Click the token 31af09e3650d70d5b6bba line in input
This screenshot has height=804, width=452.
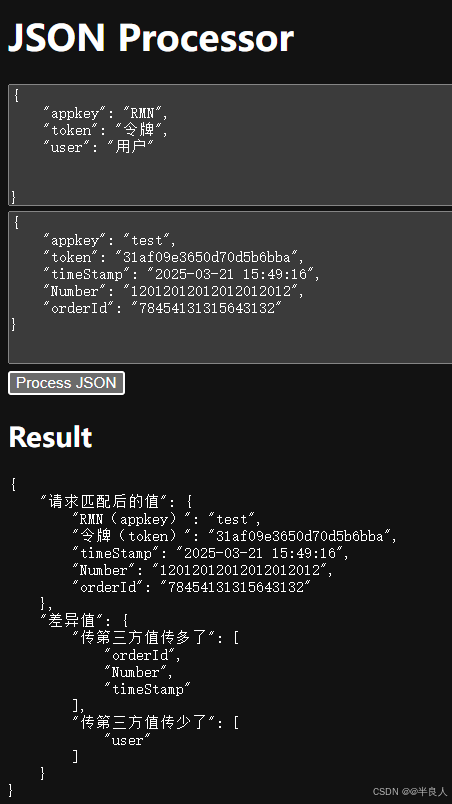(x=174, y=257)
